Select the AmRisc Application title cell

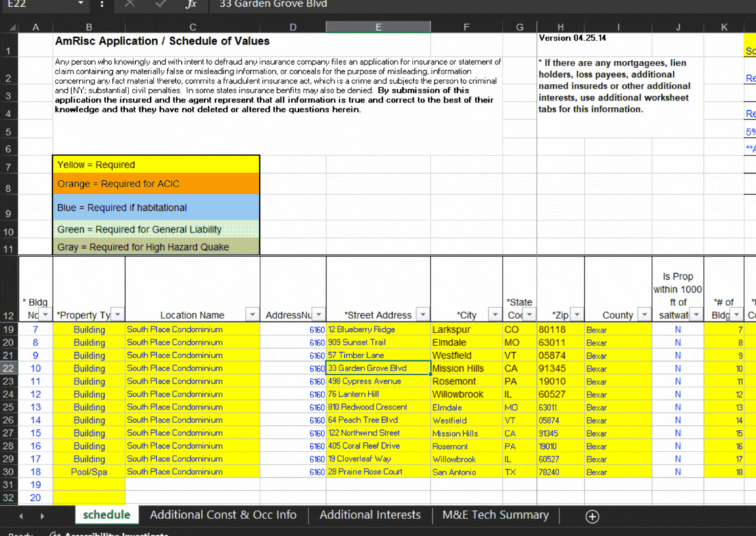[162, 41]
